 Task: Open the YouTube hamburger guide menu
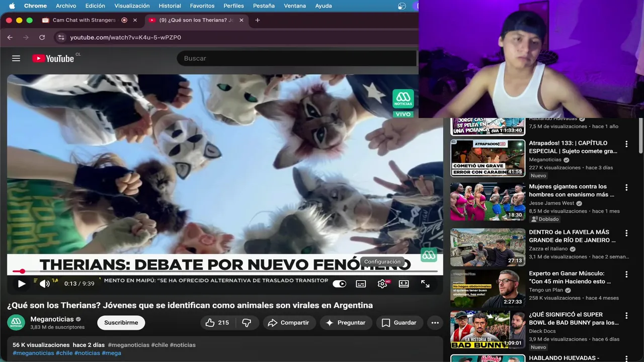16,58
